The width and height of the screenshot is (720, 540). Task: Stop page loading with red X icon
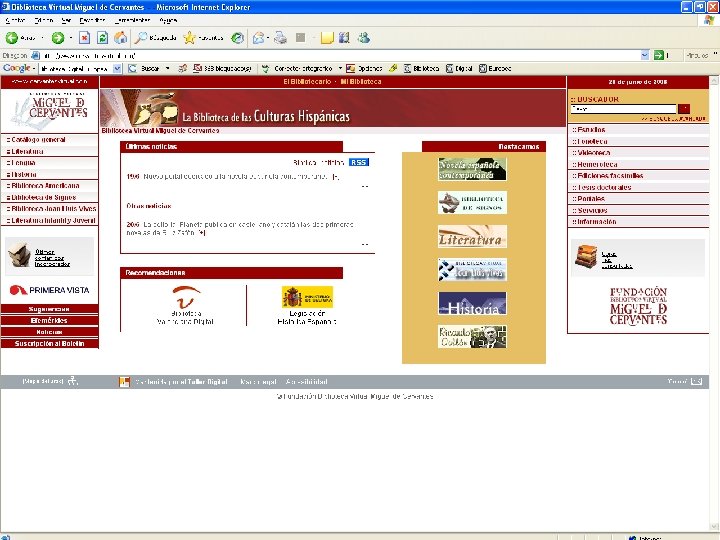click(84, 38)
